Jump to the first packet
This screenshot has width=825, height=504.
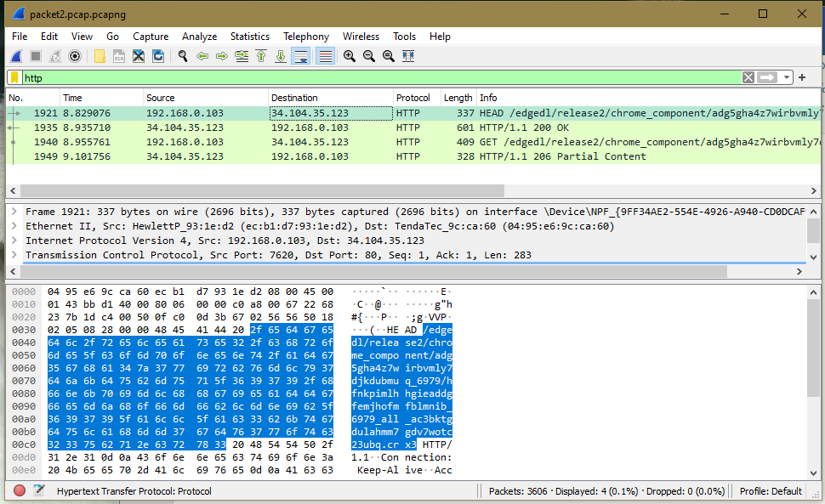pos(261,56)
